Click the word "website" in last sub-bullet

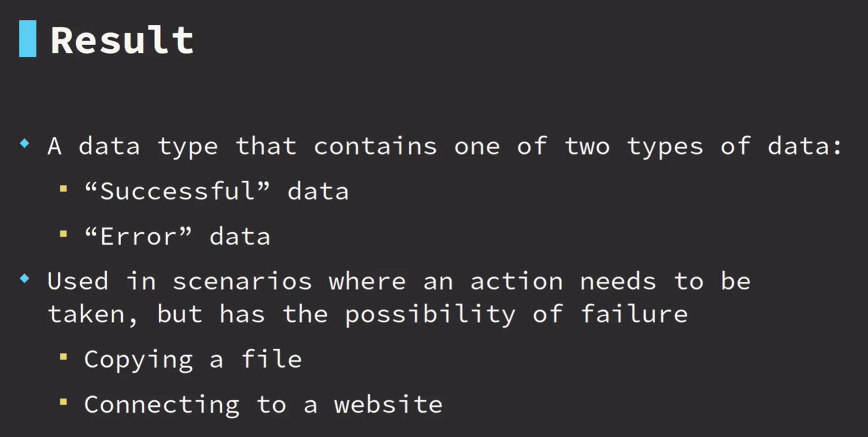(388, 405)
